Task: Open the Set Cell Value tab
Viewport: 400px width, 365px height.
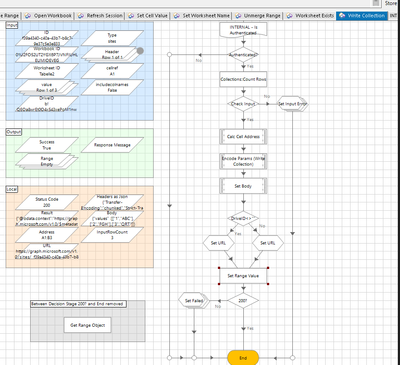Action: click(x=148, y=16)
